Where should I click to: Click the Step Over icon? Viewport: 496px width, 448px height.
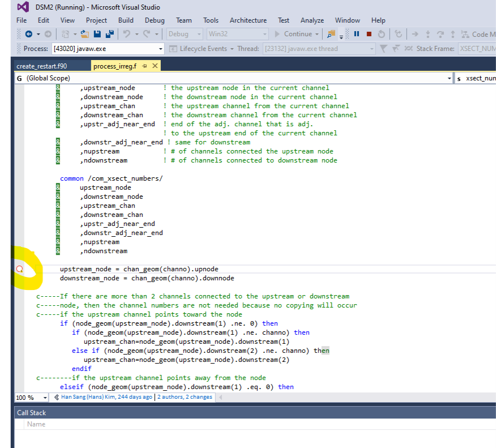click(440, 34)
